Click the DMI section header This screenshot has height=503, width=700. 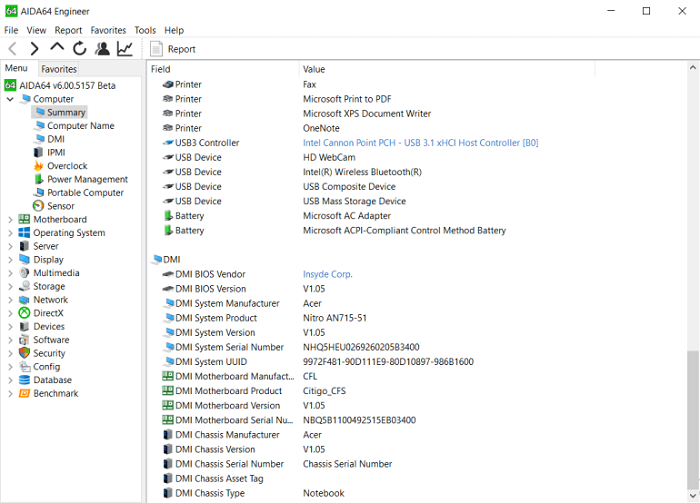167,260
